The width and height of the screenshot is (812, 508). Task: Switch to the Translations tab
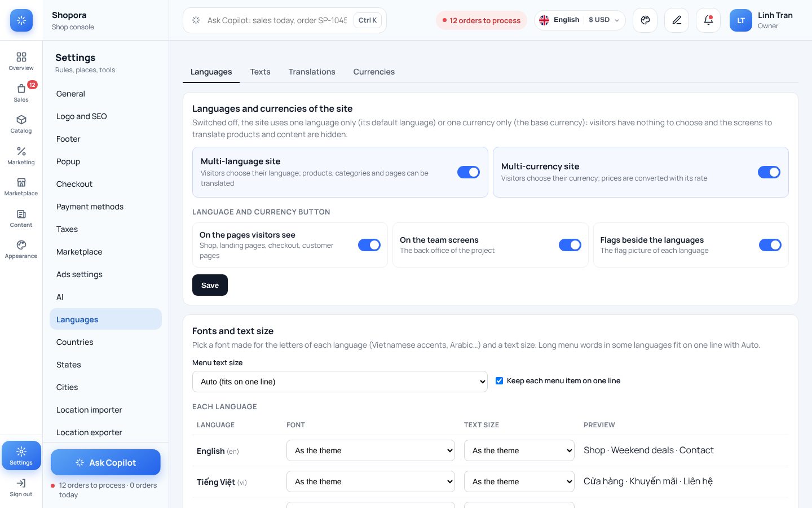pos(312,72)
